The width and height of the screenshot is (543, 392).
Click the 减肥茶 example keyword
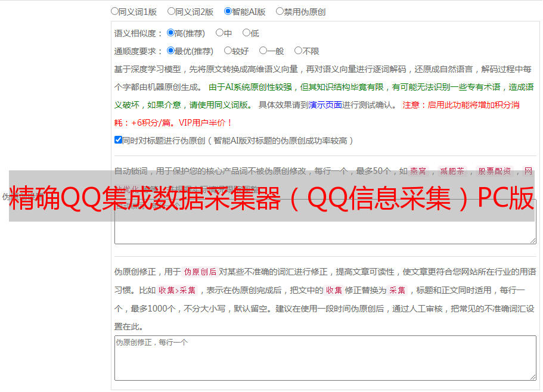point(452,171)
